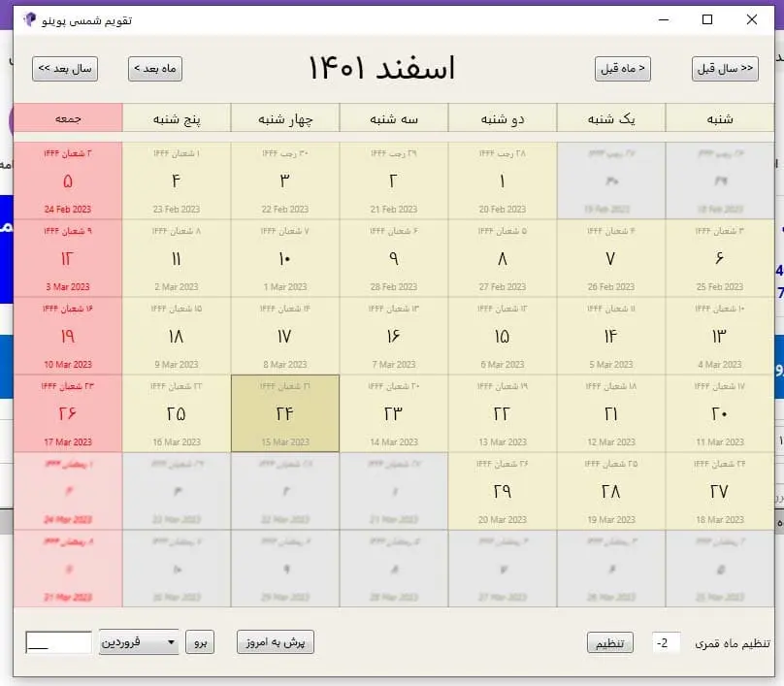Select the day cell dated 21 Feb 2023

click(x=394, y=180)
